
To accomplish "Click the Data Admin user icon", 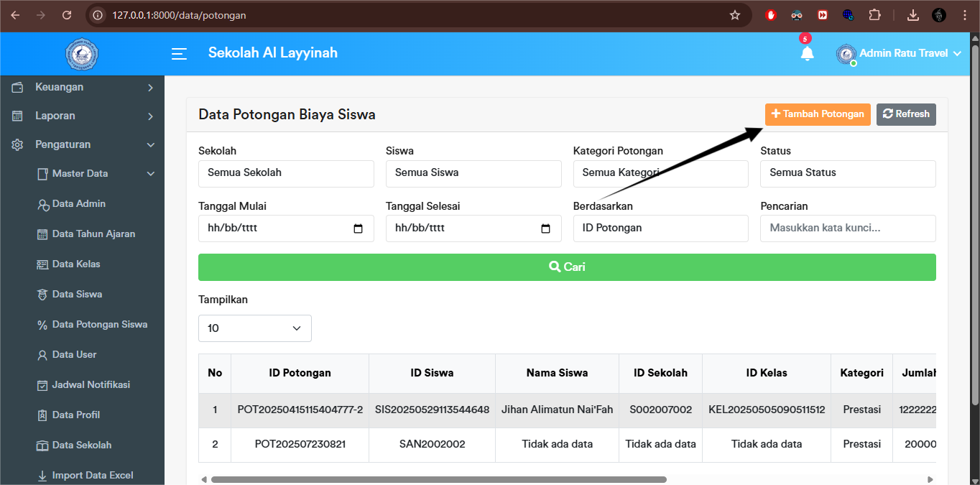I will (42, 203).
